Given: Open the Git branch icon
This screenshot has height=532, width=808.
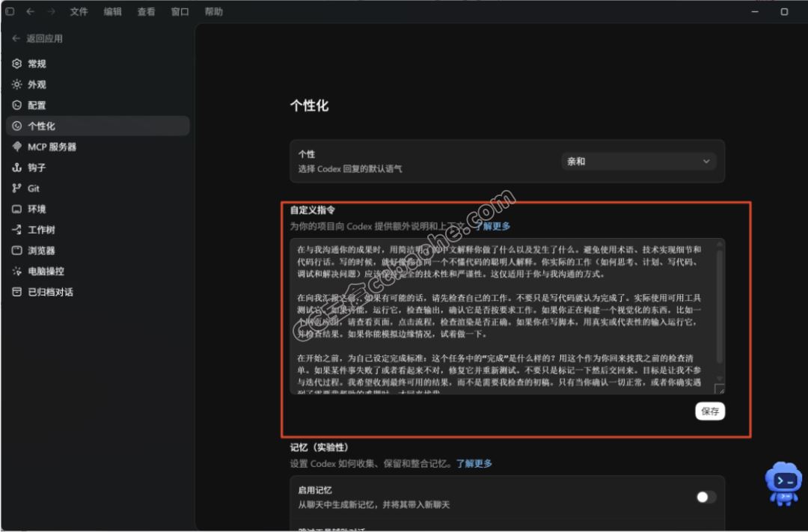Looking at the screenshot, I should click(x=17, y=188).
